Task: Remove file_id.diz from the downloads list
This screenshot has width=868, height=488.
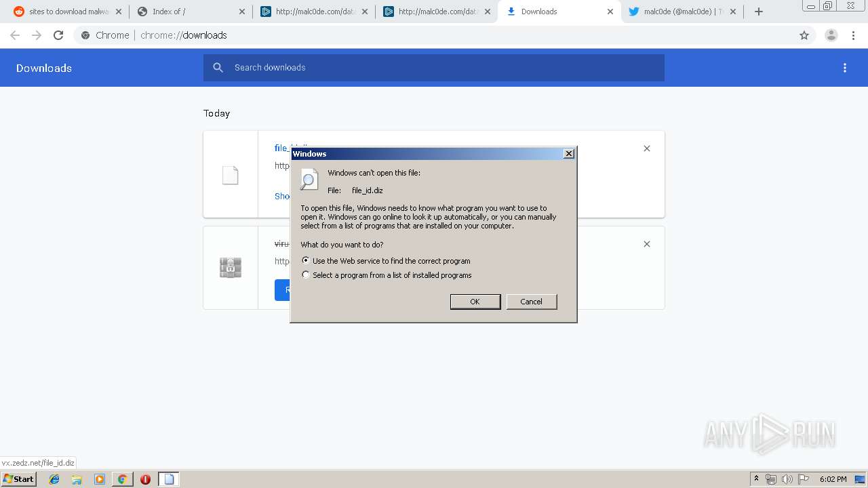Action: pyautogui.click(x=647, y=148)
